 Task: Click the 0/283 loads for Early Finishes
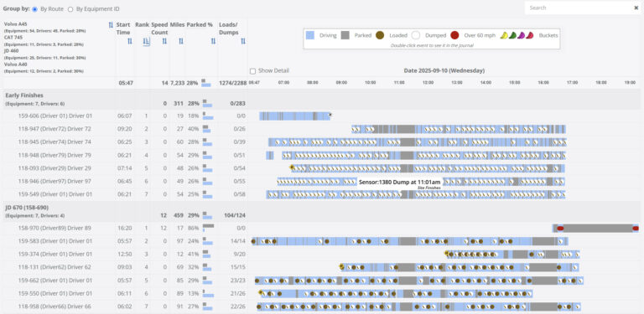238,103
